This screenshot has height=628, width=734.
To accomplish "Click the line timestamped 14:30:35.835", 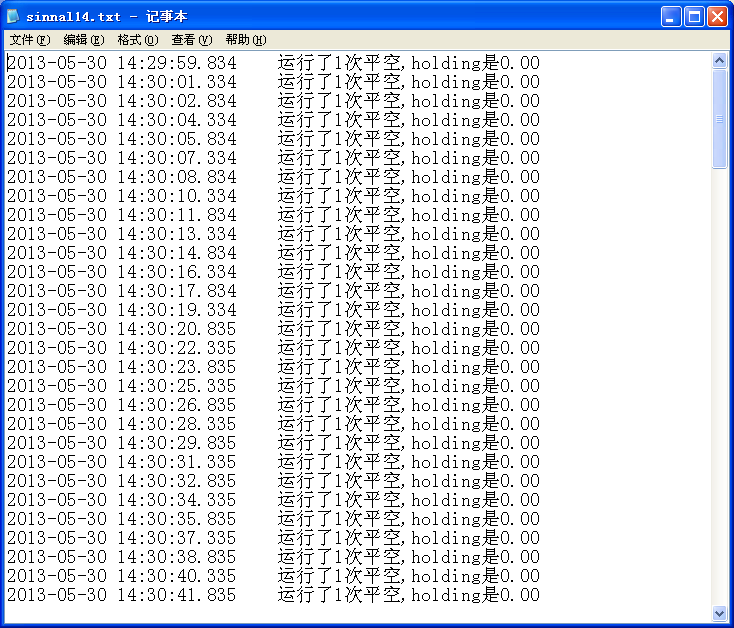I will (273, 518).
